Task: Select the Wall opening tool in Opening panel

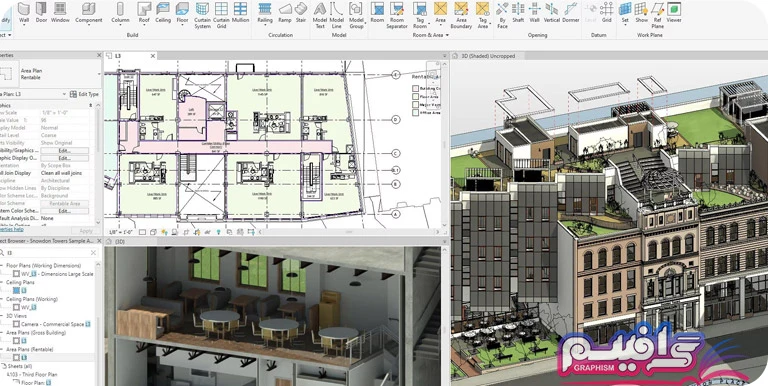Action: pos(534,13)
